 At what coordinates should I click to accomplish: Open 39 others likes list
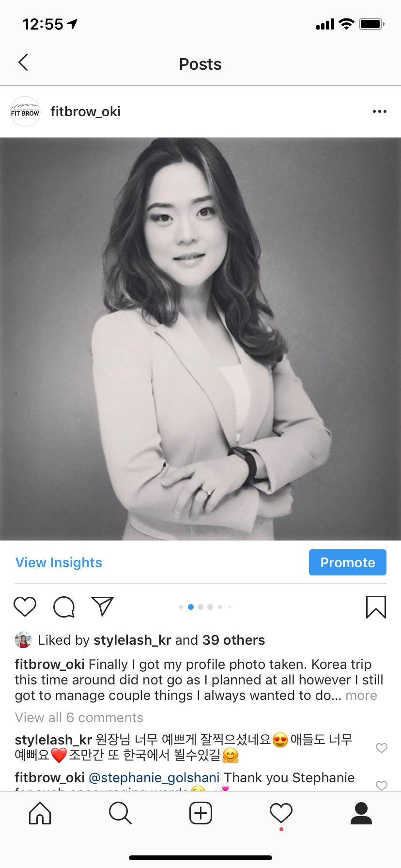pyautogui.click(x=233, y=640)
